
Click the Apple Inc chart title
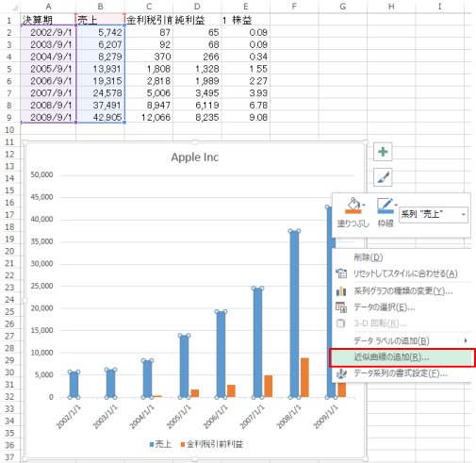195,157
